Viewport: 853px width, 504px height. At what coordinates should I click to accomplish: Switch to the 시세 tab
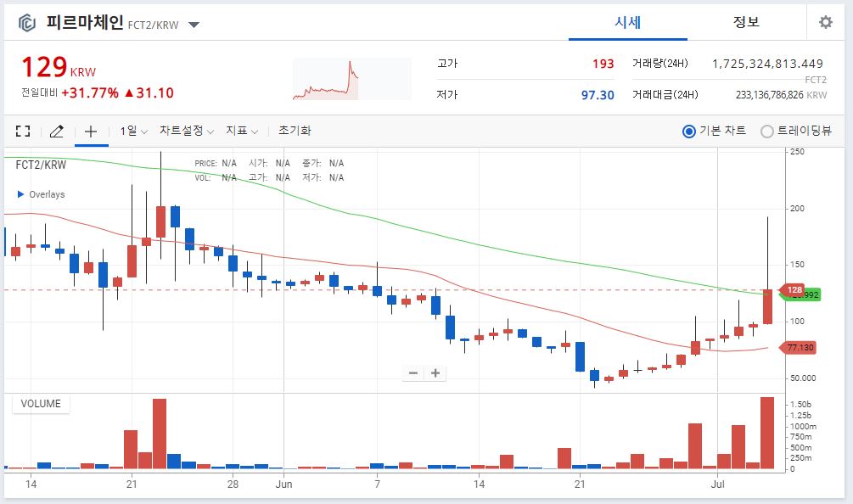pyautogui.click(x=628, y=22)
